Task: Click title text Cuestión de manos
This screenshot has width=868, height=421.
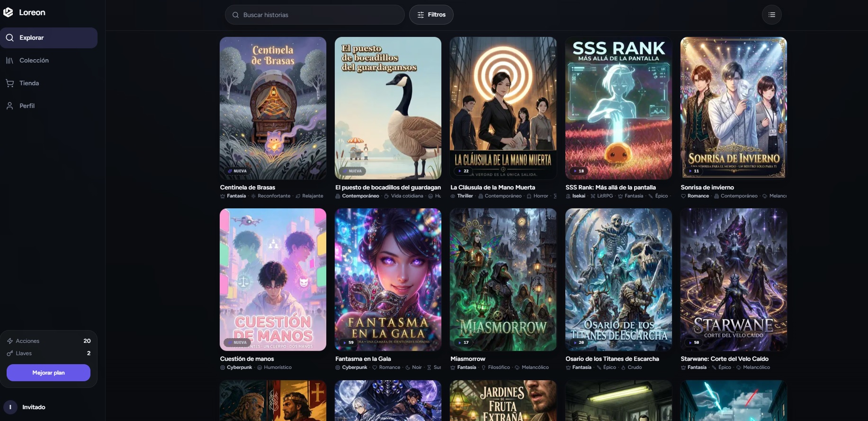Action: point(247,359)
